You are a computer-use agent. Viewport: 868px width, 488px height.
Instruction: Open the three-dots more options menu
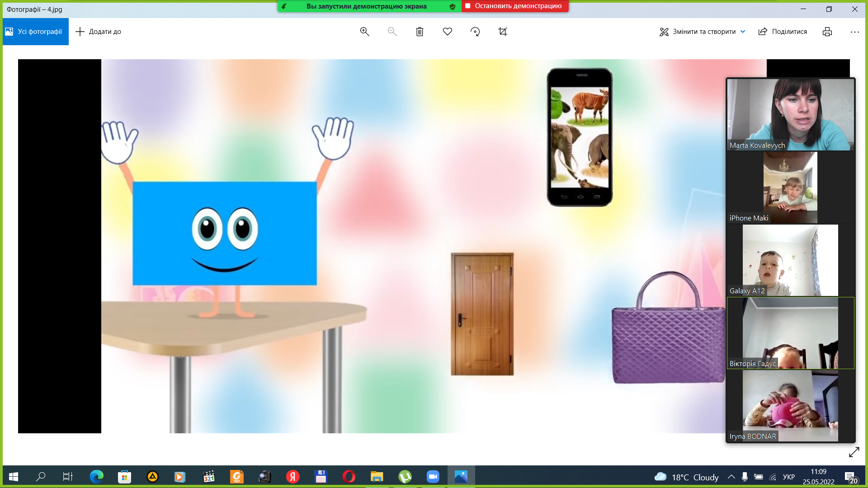tap(855, 32)
